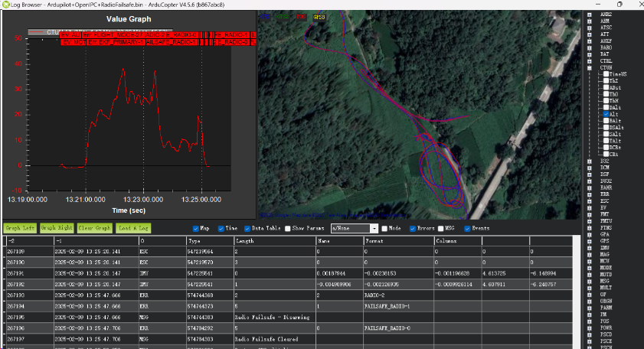Check the CTUN DSAlt field
The width and height of the screenshot is (644, 349).
point(606,127)
